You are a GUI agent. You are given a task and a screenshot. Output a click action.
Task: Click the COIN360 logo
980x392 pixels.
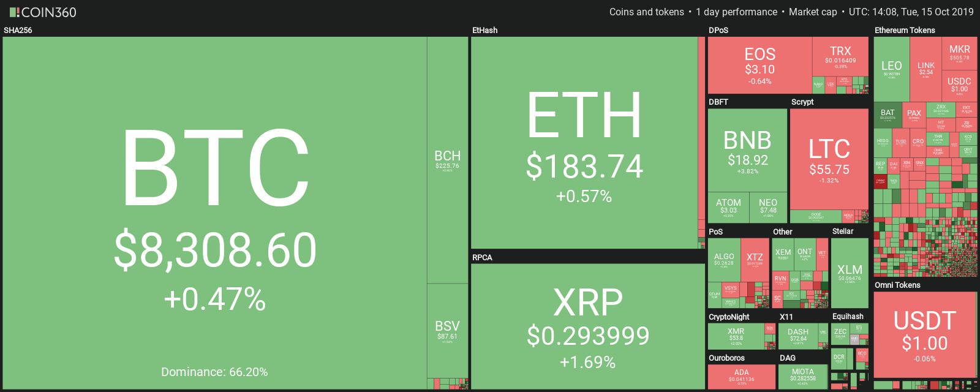point(43,12)
